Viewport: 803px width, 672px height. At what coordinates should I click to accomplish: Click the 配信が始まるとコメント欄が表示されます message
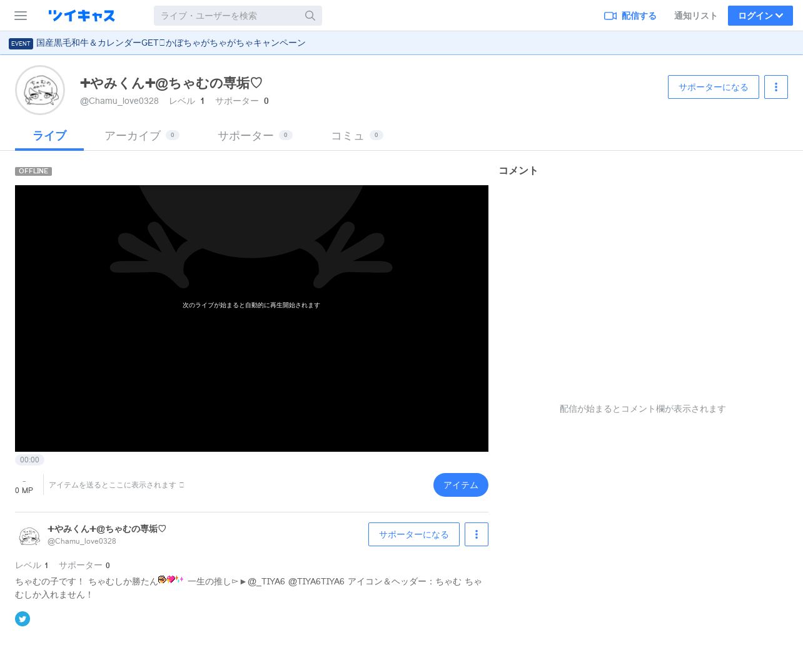pos(643,409)
